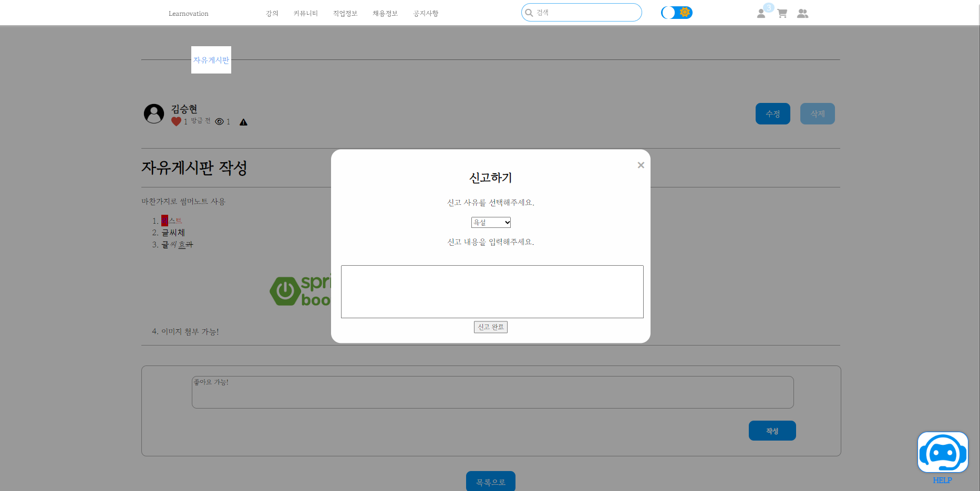Switch the theme toggle in the header

(676, 12)
